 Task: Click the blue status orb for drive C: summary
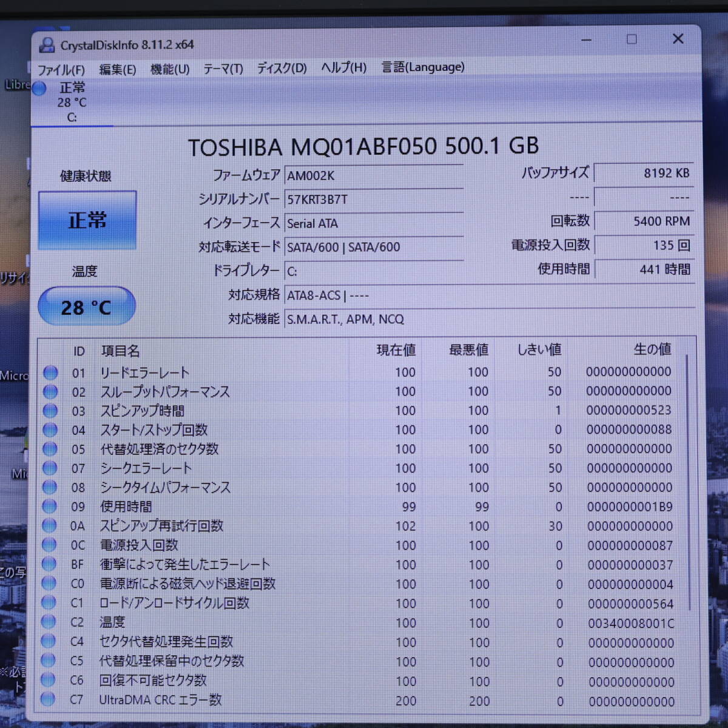point(39,89)
